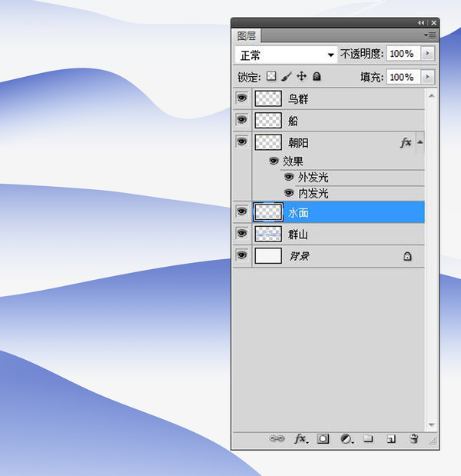Open the 正常 blend mode dropdown
Viewport: 461px width, 476px height.
tap(286, 55)
